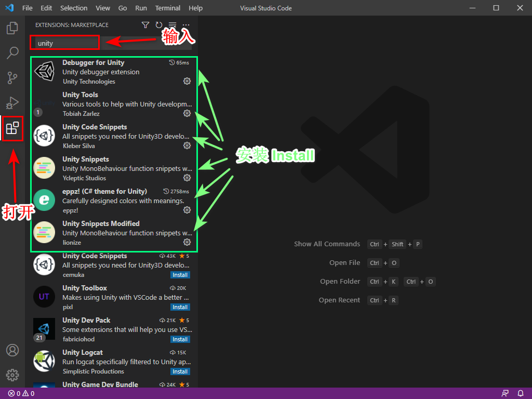Clear extensions search results icon
The width and height of the screenshot is (532, 399).
[172, 25]
